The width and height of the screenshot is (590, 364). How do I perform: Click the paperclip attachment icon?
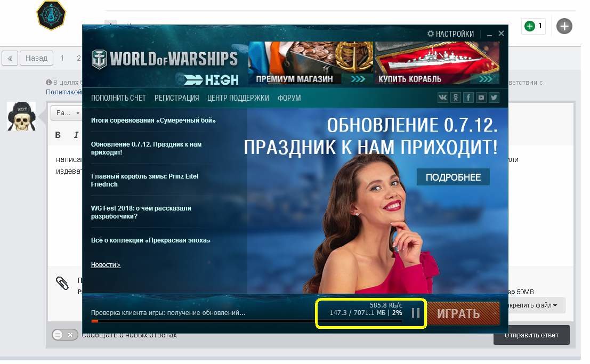click(62, 284)
